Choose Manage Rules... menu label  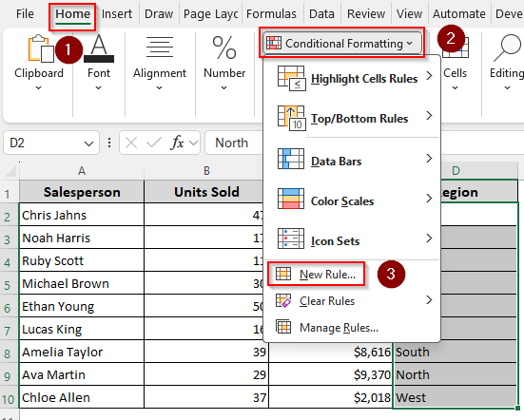[339, 328]
